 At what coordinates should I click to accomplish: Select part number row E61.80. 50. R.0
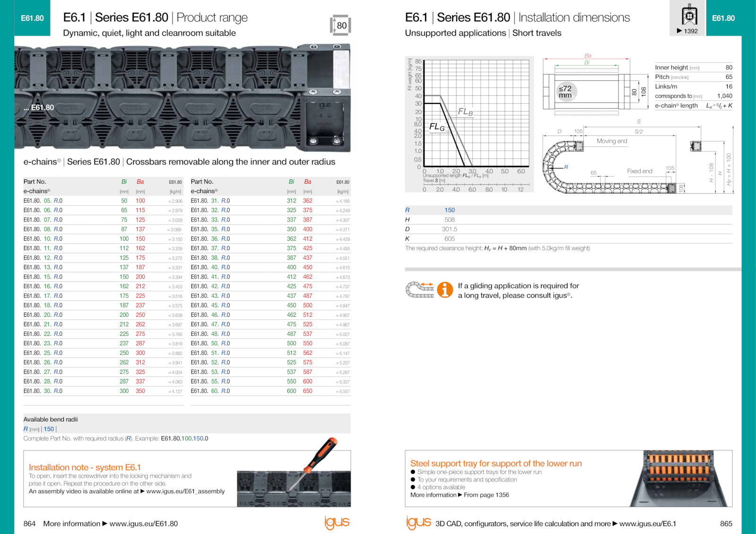pyautogui.click(x=271, y=343)
